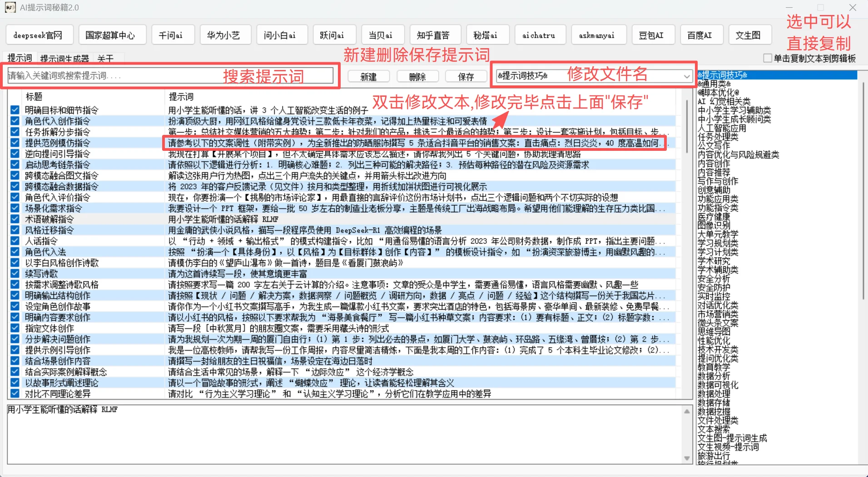Launch 豆包AI from the top button row

[x=650, y=35]
